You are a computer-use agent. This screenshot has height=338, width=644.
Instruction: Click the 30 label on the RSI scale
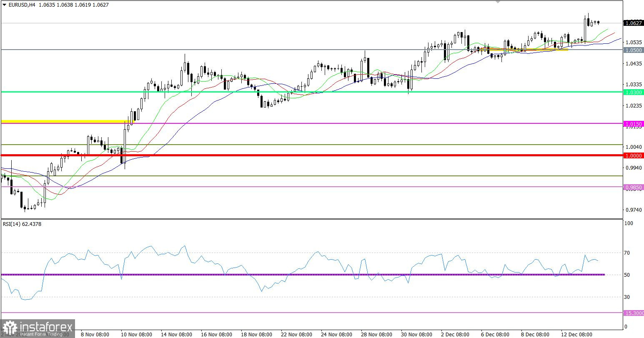[628, 297]
